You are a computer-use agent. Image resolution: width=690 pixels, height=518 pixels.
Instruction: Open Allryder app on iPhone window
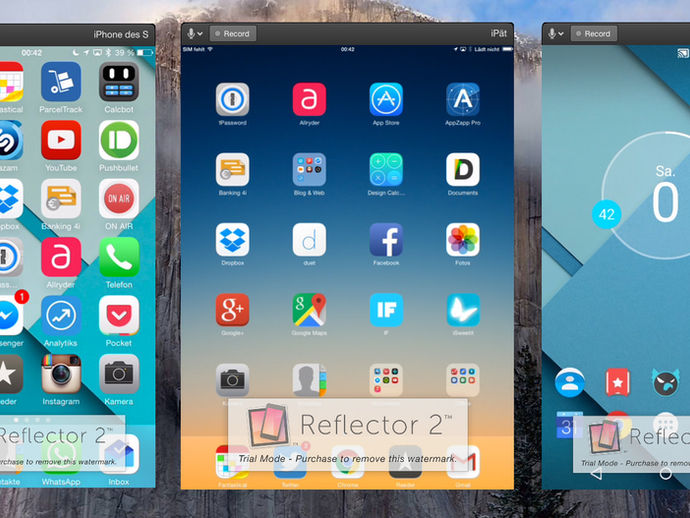click(61, 257)
